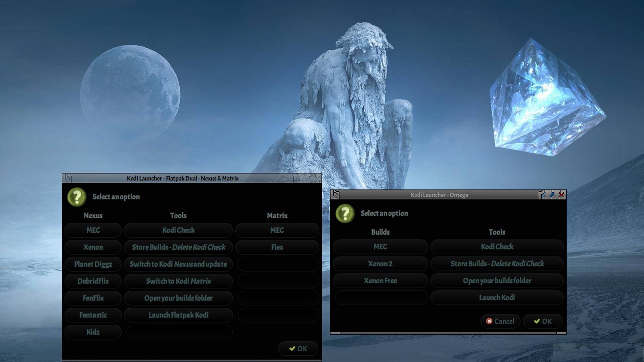Viewport: 644px width, 362px height.
Task: Click Store Builds in Flatpak Dual window
Action: point(178,247)
